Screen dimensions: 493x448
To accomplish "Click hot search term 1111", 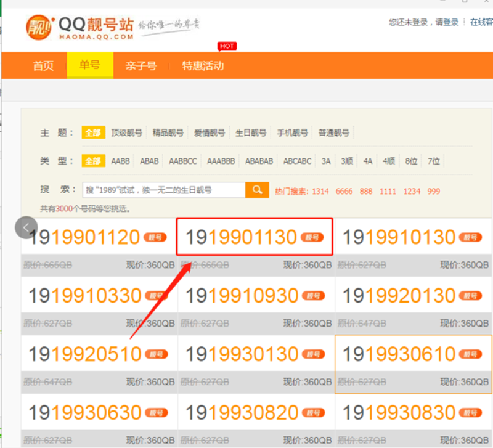I will tap(388, 191).
